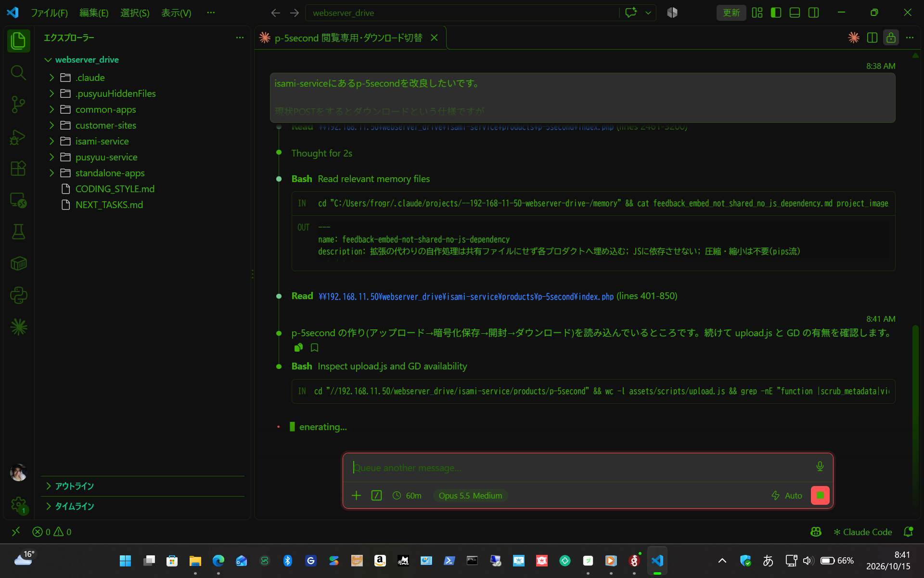Open Source Control view icon
Screen dimensions: 924x578
[18, 105]
